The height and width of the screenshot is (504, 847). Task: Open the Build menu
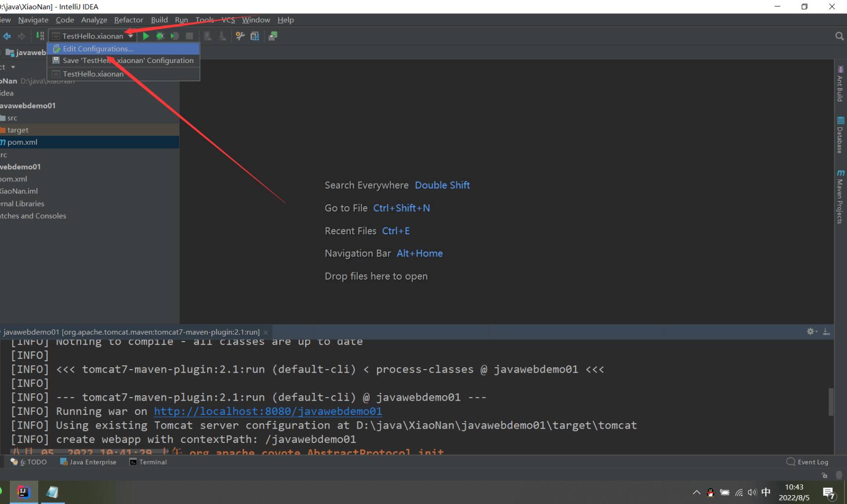tap(159, 20)
